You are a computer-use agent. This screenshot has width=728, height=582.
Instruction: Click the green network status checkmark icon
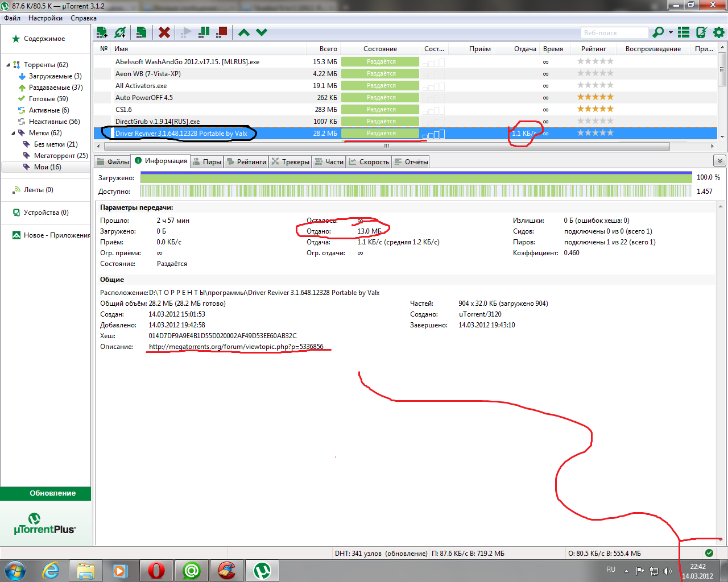tap(709, 553)
